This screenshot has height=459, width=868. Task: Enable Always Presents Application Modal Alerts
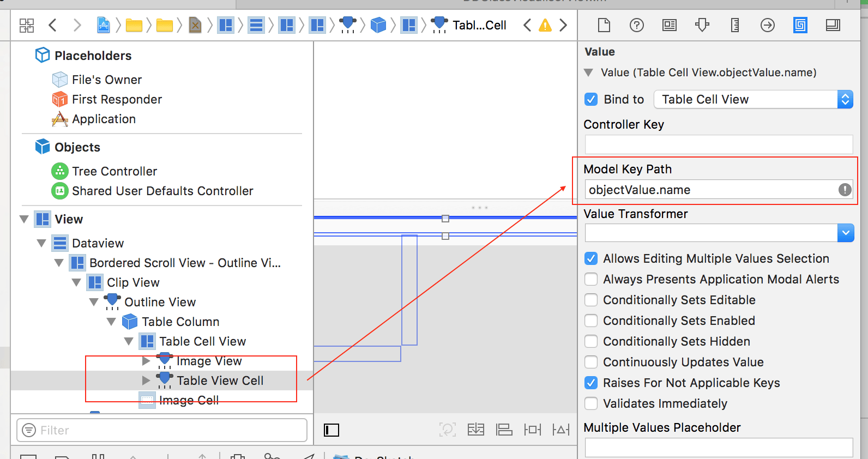[x=591, y=279]
